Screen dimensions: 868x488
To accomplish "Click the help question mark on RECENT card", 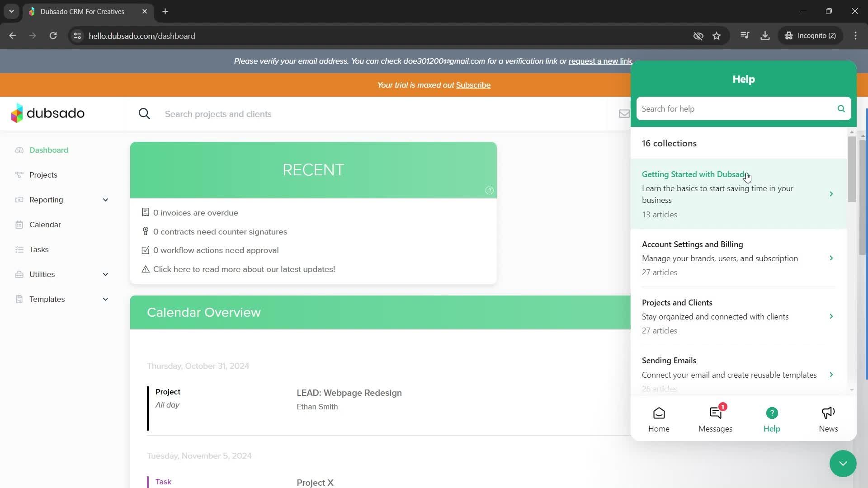I will click(x=489, y=190).
